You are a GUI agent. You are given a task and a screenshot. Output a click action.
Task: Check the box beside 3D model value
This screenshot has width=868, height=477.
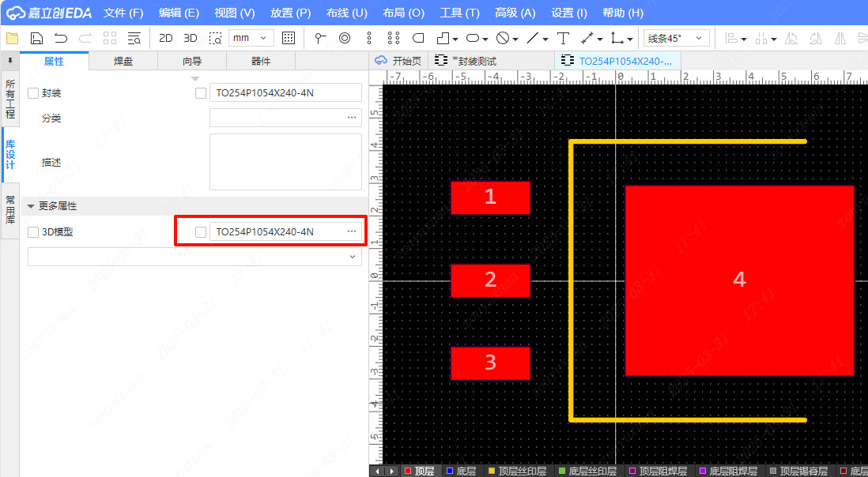pos(201,232)
